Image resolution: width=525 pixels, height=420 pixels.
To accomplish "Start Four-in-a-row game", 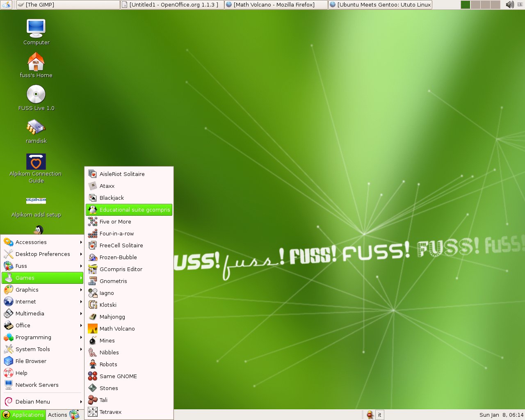I will pos(129,233).
